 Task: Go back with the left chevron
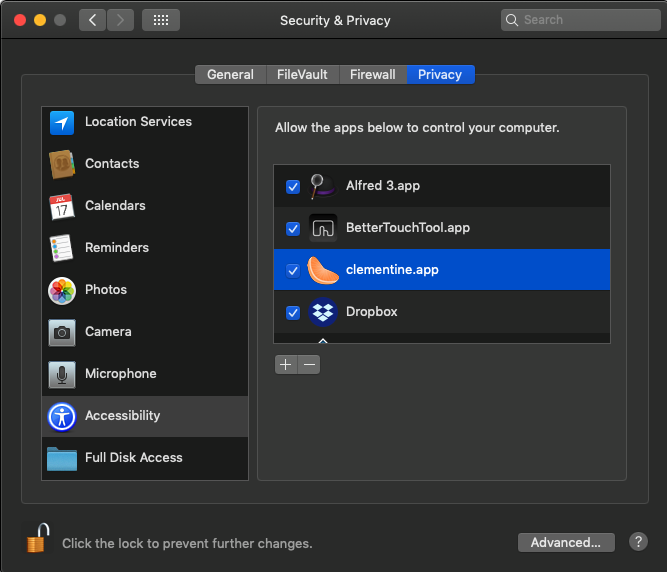tap(92, 20)
